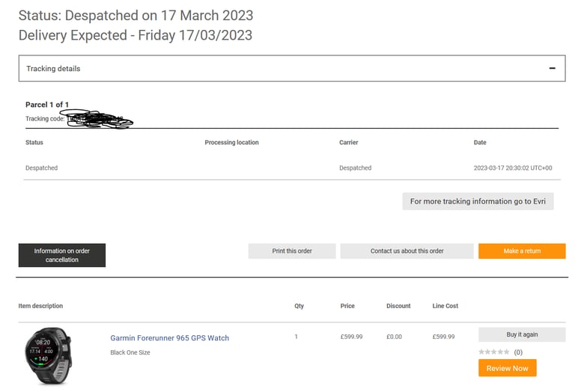The image size is (575, 392).
Task: Open Evri for more tracking information
Action: pos(478,201)
